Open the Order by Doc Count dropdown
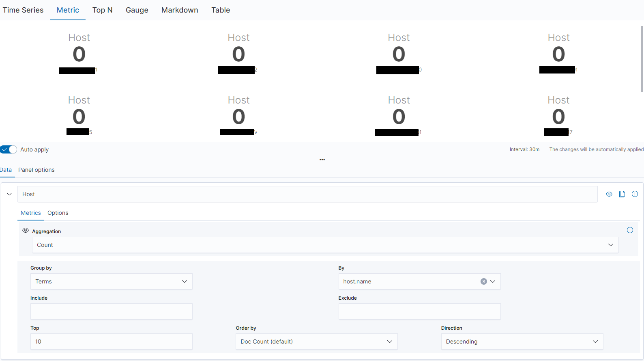The height and width of the screenshot is (361, 644). click(x=317, y=342)
